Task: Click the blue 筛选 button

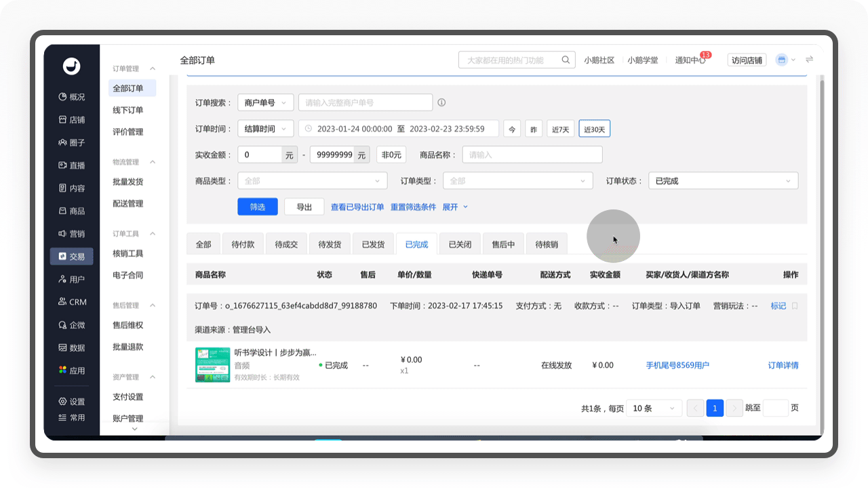Action: [258, 207]
